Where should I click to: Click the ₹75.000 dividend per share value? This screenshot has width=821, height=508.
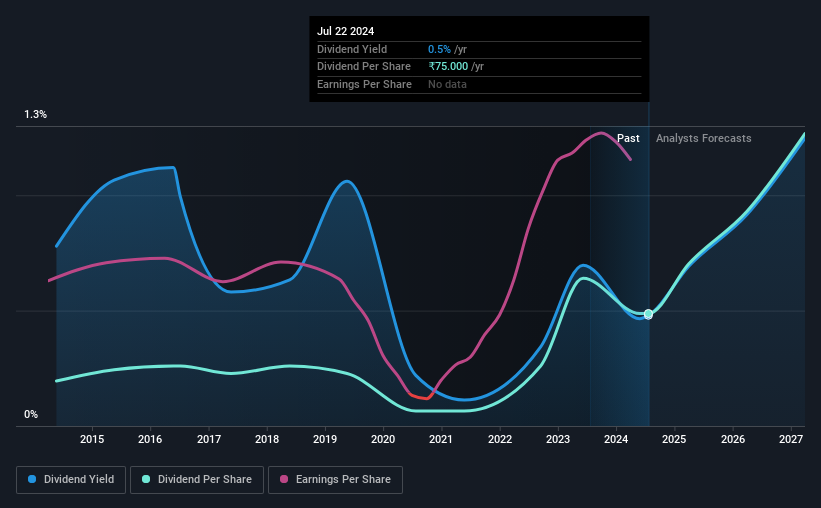(x=448, y=67)
